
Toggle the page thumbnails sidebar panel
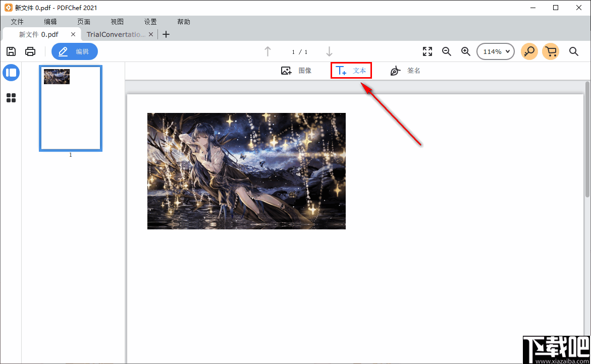tap(11, 72)
